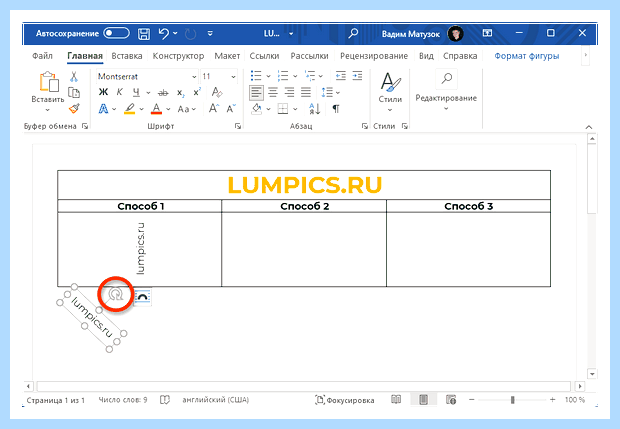Open Customize Quick Access Toolbar menu
The image size is (620, 429).
[210, 34]
